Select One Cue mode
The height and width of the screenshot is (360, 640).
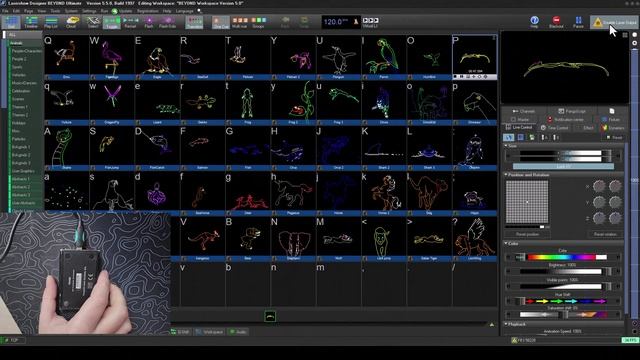click(x=221, y=22)
